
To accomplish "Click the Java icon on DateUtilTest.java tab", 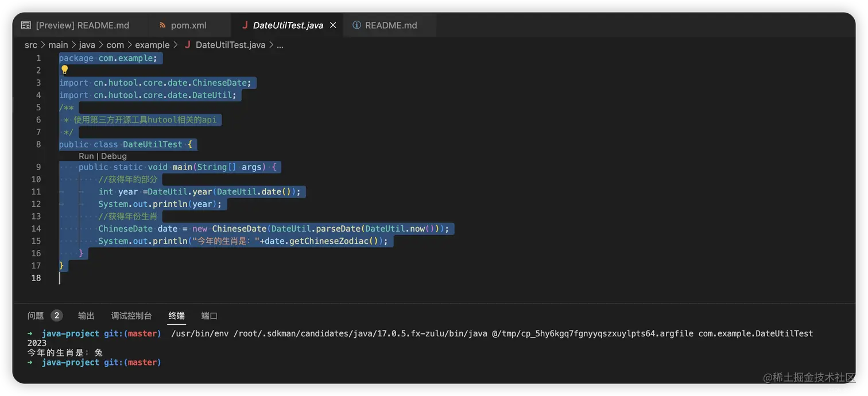I will pos(245,25).
